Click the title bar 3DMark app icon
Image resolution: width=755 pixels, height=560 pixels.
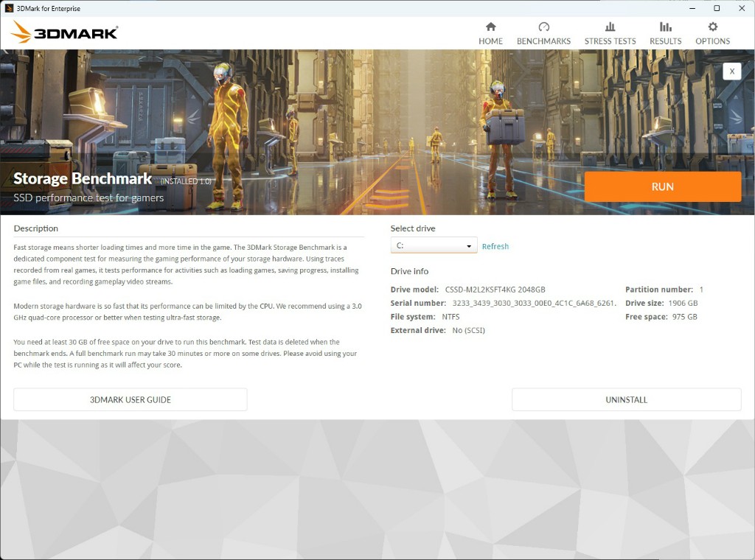click(10, 8)
